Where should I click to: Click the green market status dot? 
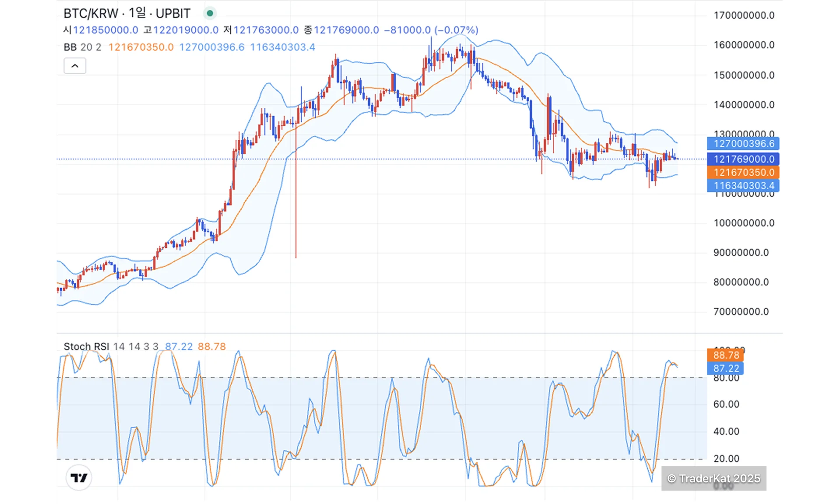click(210, 13)
